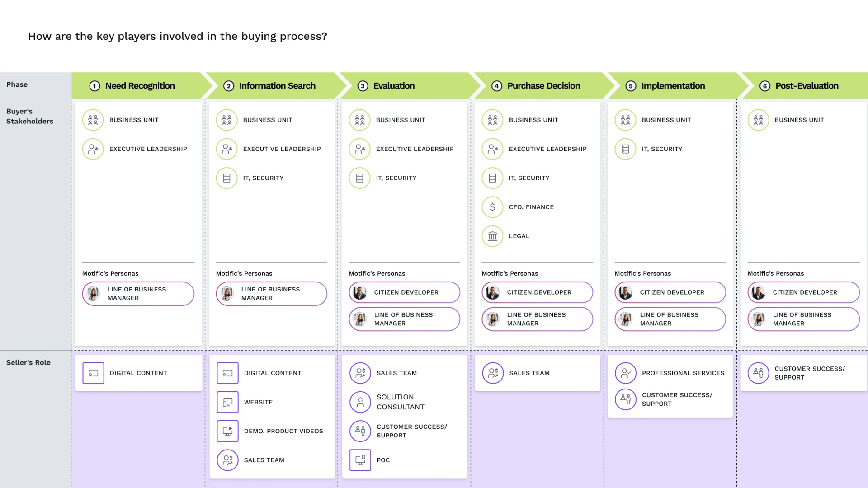This screenshot has height=488, width=868.
Task: Click the POC monitor icon
Action: (360, 460)
